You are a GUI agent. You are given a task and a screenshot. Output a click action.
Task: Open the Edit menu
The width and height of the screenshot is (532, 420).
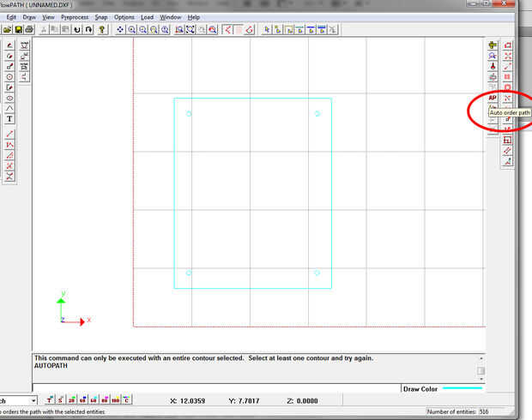tap(11, 17)
